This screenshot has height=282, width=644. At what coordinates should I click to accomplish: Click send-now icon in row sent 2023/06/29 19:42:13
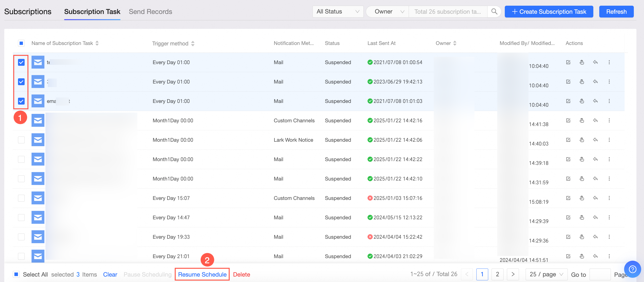[x=582, y=82]
